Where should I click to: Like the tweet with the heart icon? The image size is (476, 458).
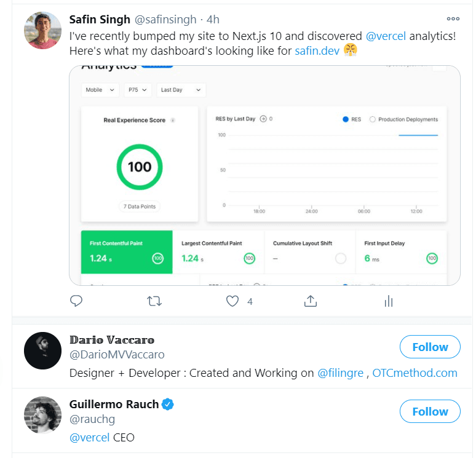click(232, 301)
